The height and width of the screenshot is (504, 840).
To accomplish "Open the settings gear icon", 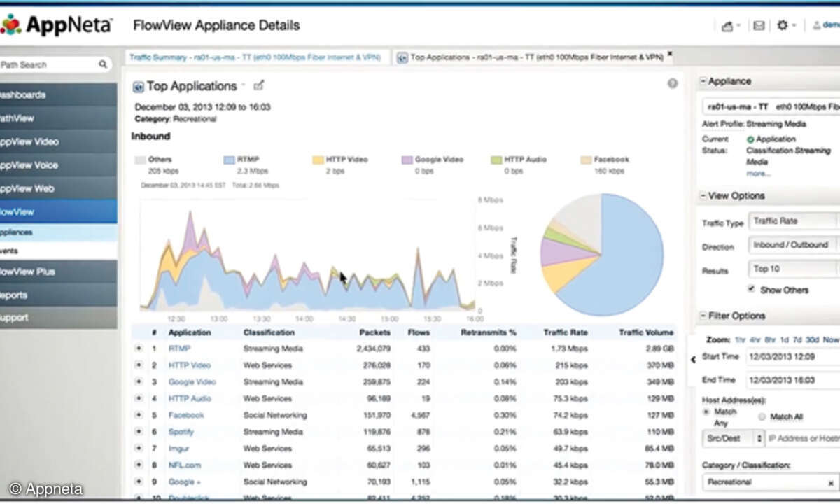I will tap(783, 25).
